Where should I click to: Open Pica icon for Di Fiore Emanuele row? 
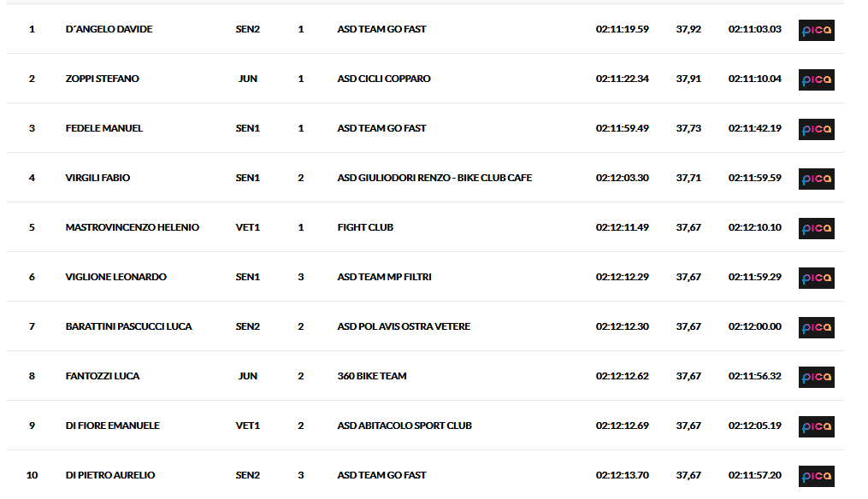click(x=816, y=426)
